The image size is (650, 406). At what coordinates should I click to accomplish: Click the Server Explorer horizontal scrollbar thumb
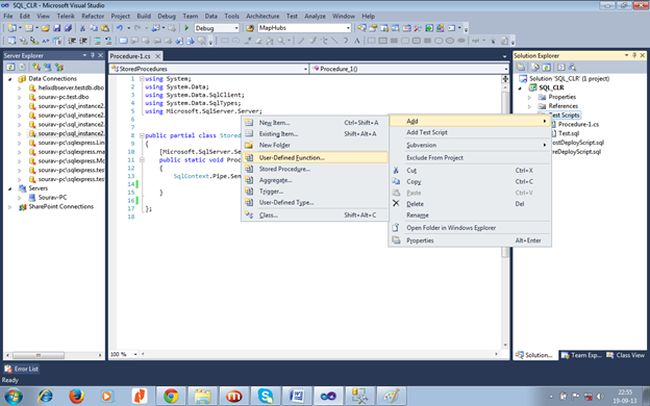(x=38, y=355)
